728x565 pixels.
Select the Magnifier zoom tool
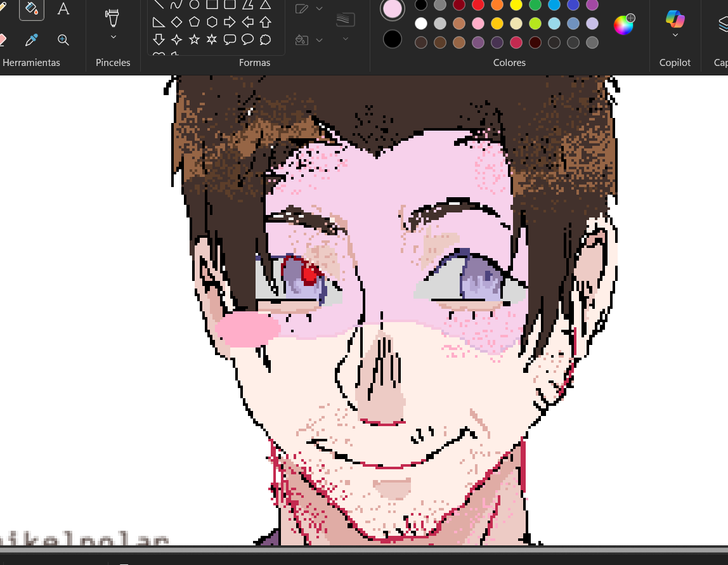[x=63, y=39]
